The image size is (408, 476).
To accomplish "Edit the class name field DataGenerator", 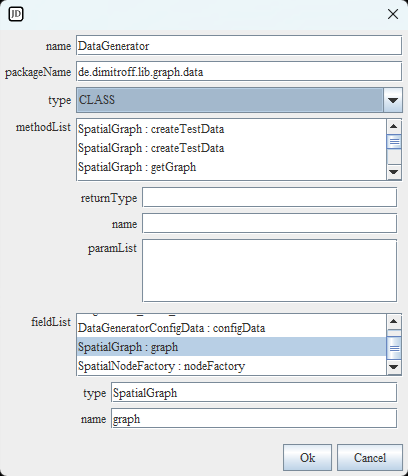I will point(239,46).
